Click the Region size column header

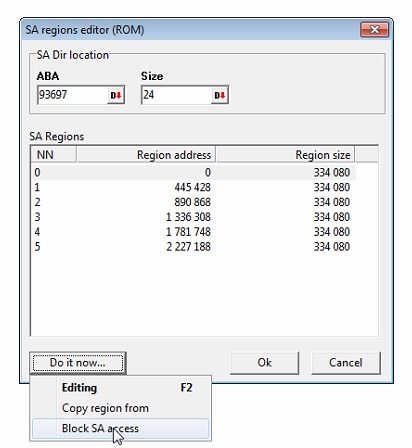[285, 155]
